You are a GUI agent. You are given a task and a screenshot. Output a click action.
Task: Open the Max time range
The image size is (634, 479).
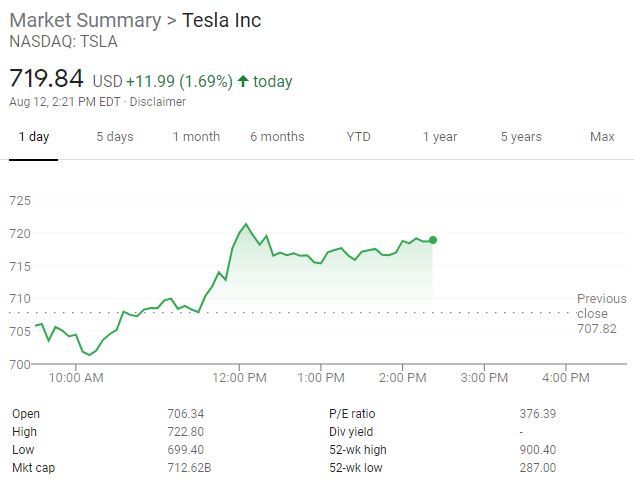602,137
